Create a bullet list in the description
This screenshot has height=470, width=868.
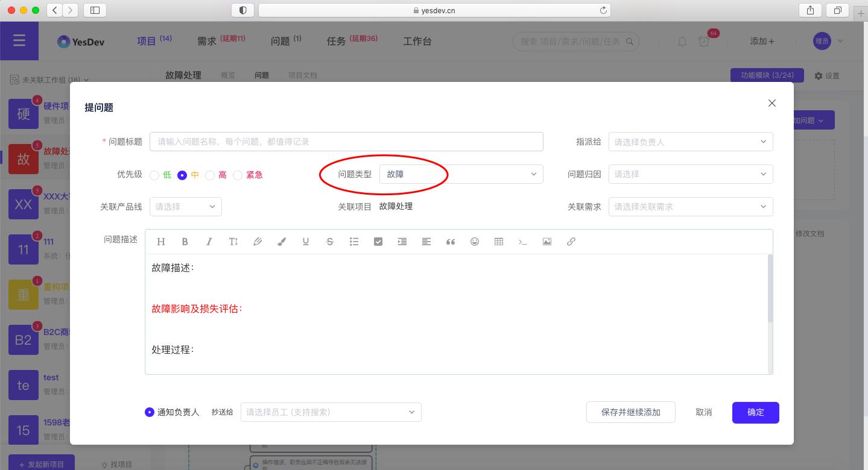pyautogui.click(x=354, y=241)
